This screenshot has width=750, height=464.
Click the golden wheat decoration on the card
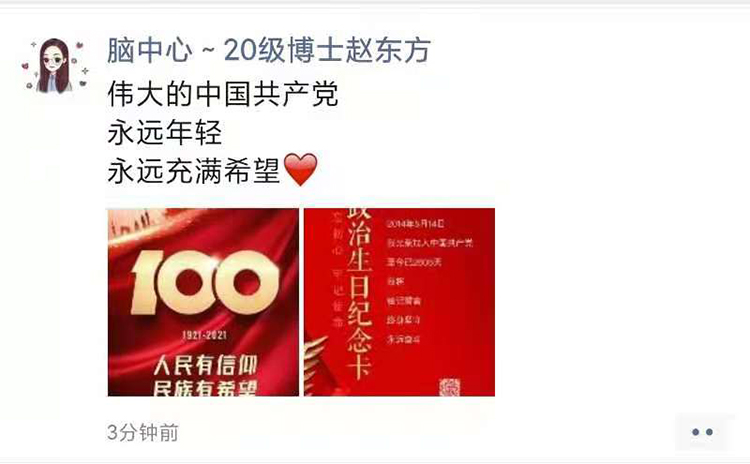coord(318,366)
